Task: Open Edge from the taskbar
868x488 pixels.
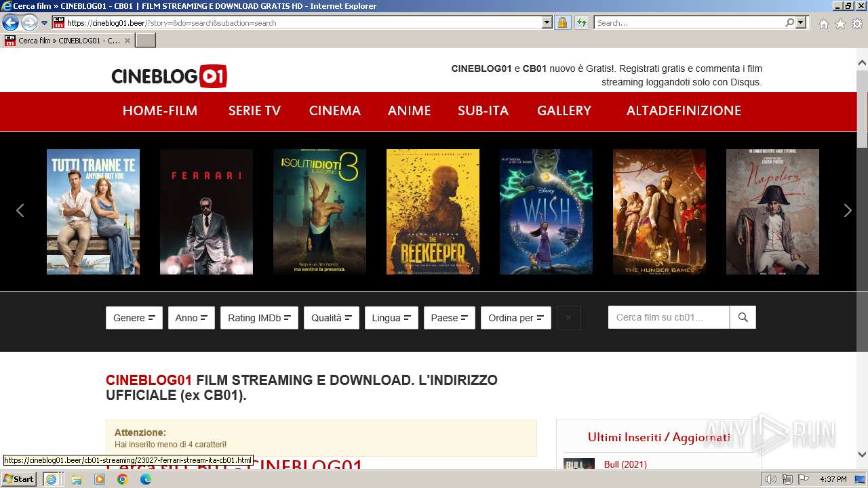Action: coord(146,479)
